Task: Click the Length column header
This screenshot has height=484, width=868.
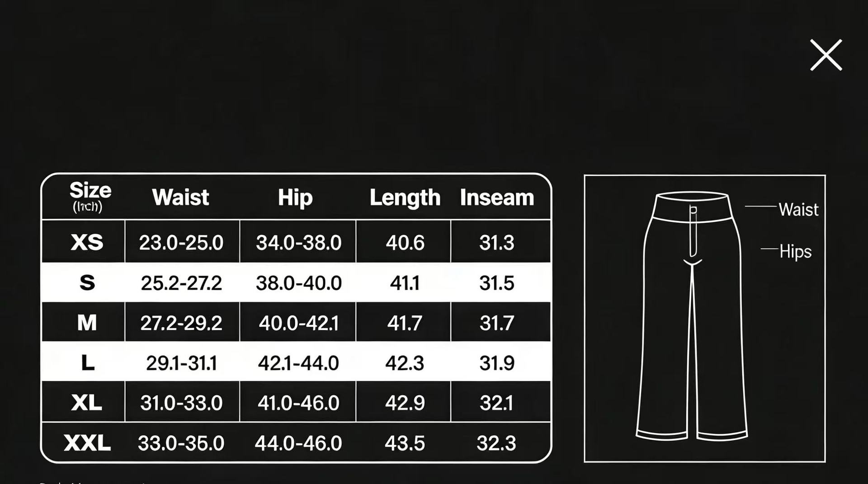Action: (405, 197)
